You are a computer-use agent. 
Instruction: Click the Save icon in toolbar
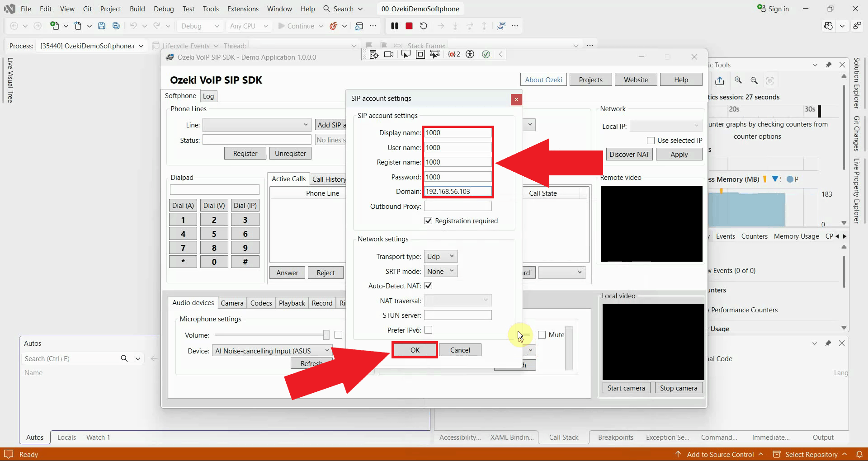(x=102, y=26)
